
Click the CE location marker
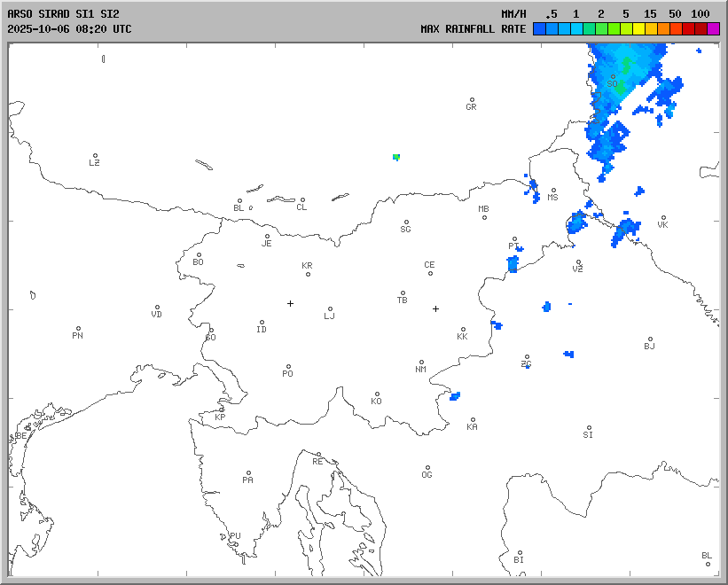pyautogui.click(x=430, y=273)
